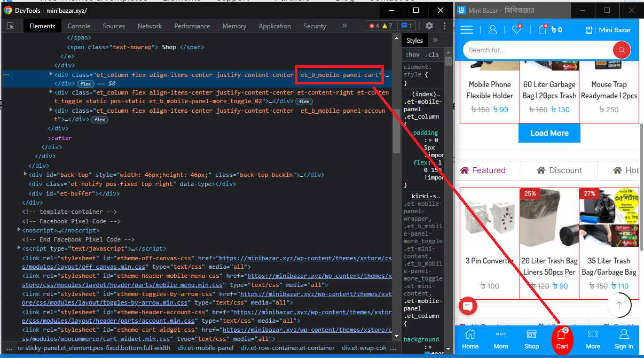Open the red chat bubble widget
This screenshot has height=358, width=644.
click(468, 306)
